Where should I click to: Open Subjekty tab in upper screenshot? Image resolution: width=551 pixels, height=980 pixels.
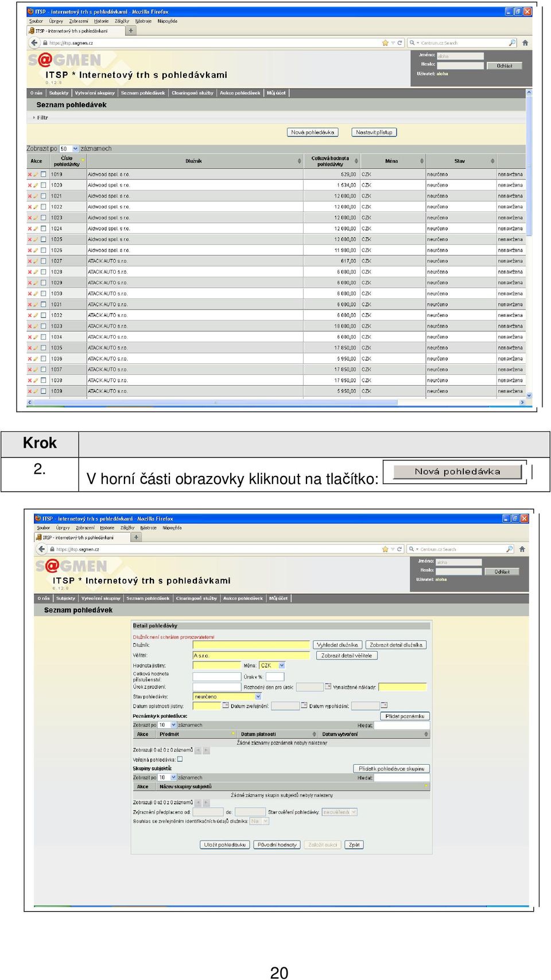[59, 93]
